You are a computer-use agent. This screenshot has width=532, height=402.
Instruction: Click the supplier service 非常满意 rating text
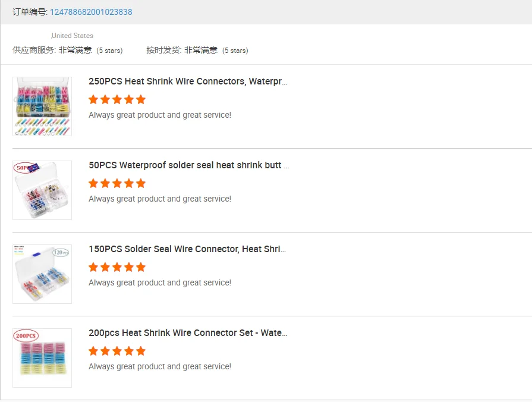point(75,51)
